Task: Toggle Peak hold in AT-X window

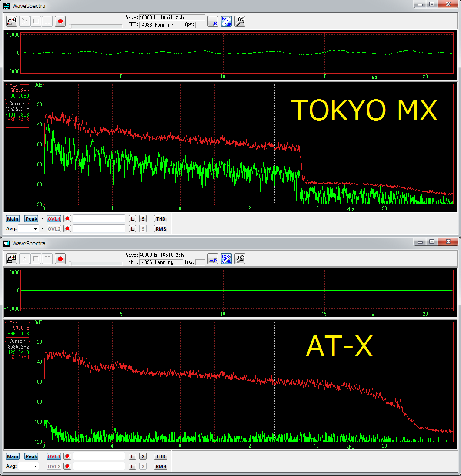Action: 31,456
